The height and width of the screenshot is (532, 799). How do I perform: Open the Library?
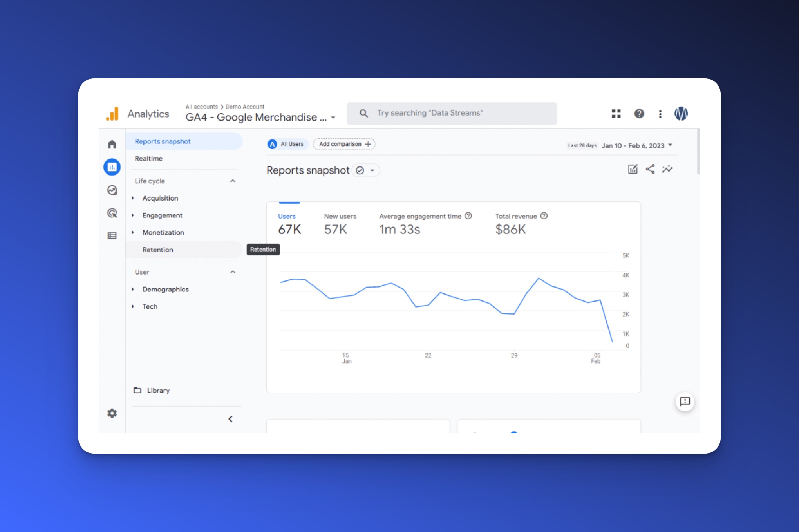(x=158, y=390)
